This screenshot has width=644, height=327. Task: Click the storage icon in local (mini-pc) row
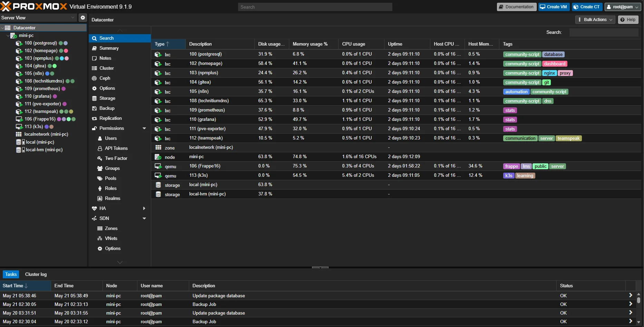(158, 185)
